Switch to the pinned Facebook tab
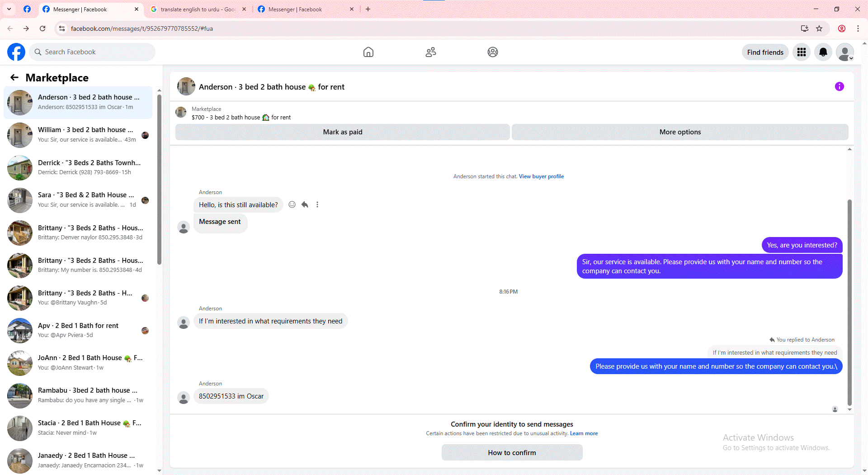The image size is (868, 475). [x=27, y=9]
